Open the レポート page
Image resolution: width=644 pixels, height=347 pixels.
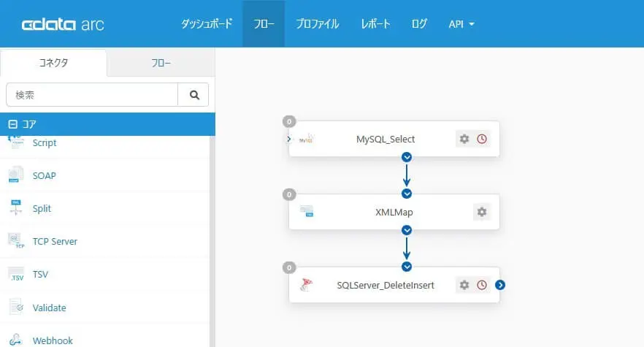pos(375,24)
